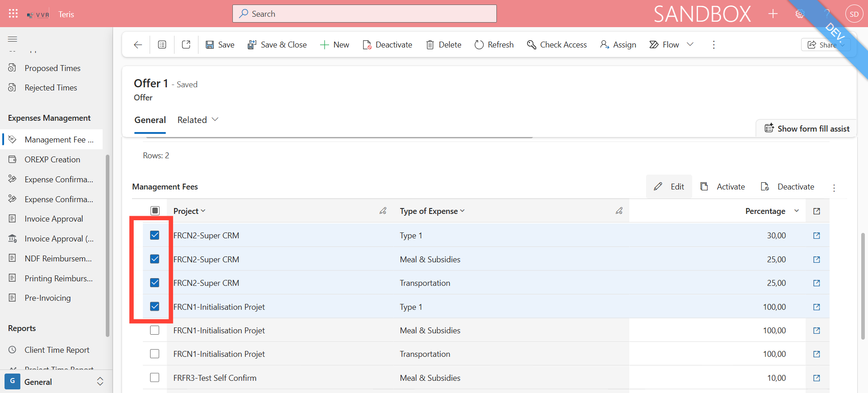
Task: Uncheck FRCN2-Super CRM Transportation row
Action: click(155, 283)
